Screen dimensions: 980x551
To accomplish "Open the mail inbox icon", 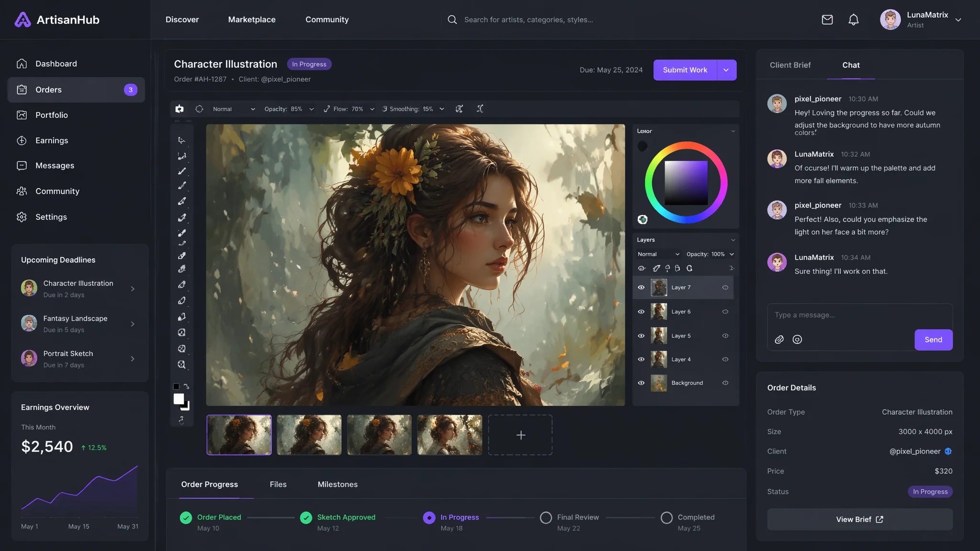I will [x=827, y=20].
